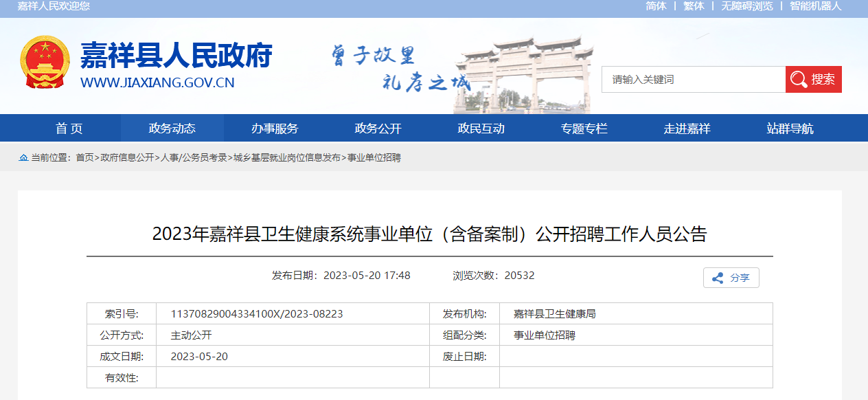868x400 pixels.
Task: Switch to 简体 Chinese
Action: (x=656, y=6)
